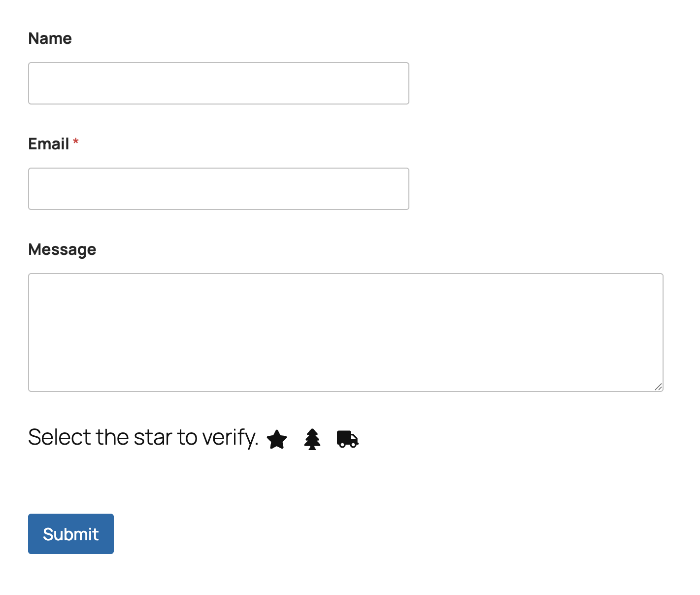
Task: Click the red asterisk beside Email
Action: click(76, 142)
